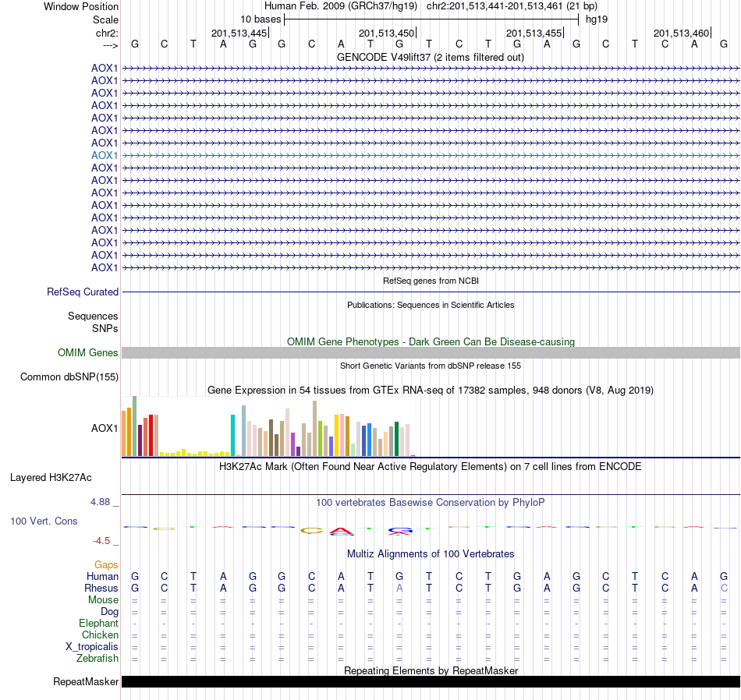The width and height of the screenshot is (741, 700).
Task: Click the RepeatMasker track label
Action: coord(86,681)
